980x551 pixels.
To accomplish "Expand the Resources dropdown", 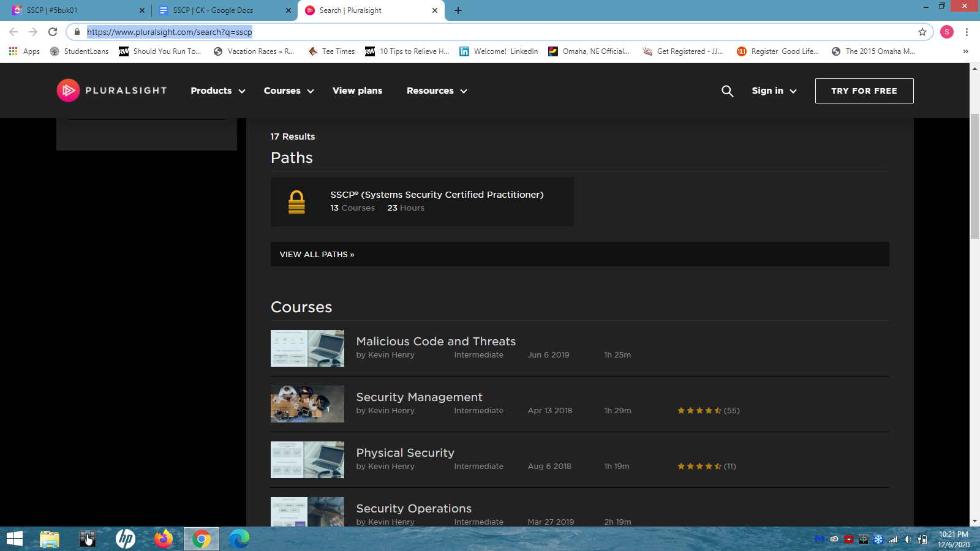I will coord(437,91).
